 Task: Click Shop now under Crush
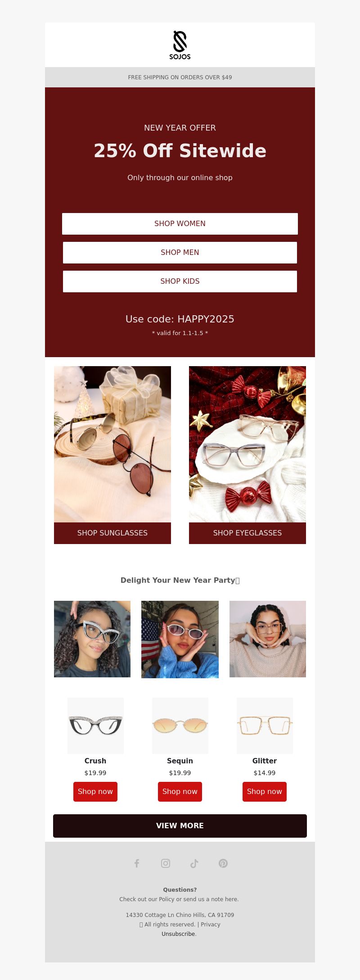(95, 792)
